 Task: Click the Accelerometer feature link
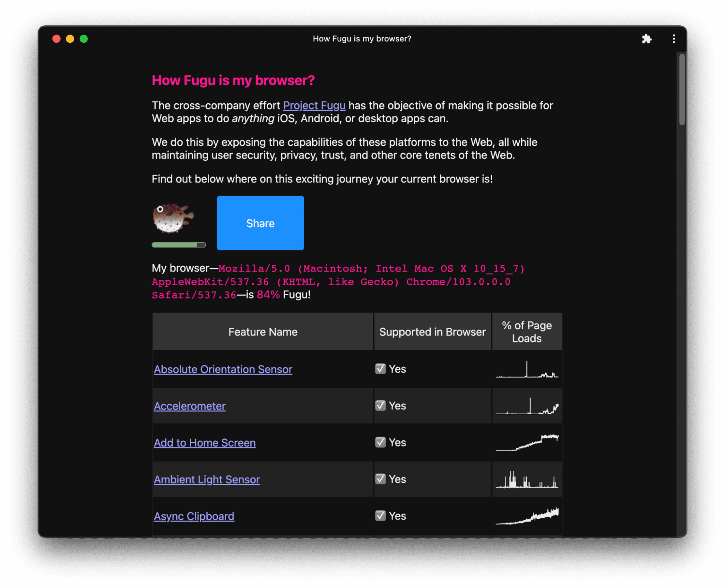(x=189, y=405)
